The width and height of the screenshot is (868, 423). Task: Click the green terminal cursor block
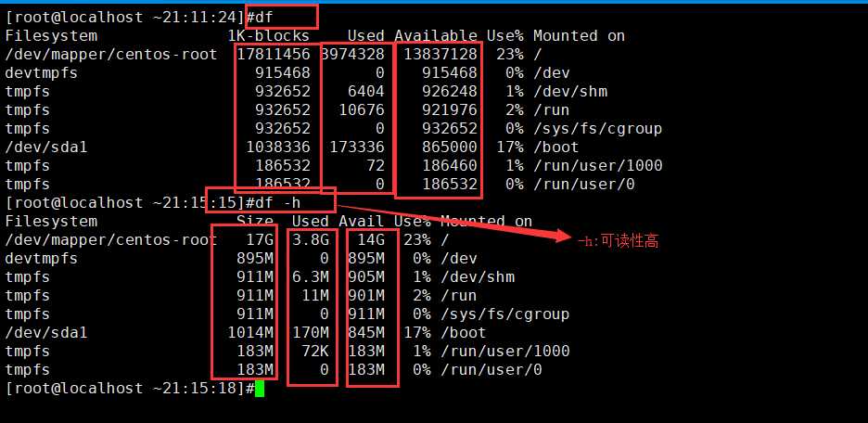(260, 388)
